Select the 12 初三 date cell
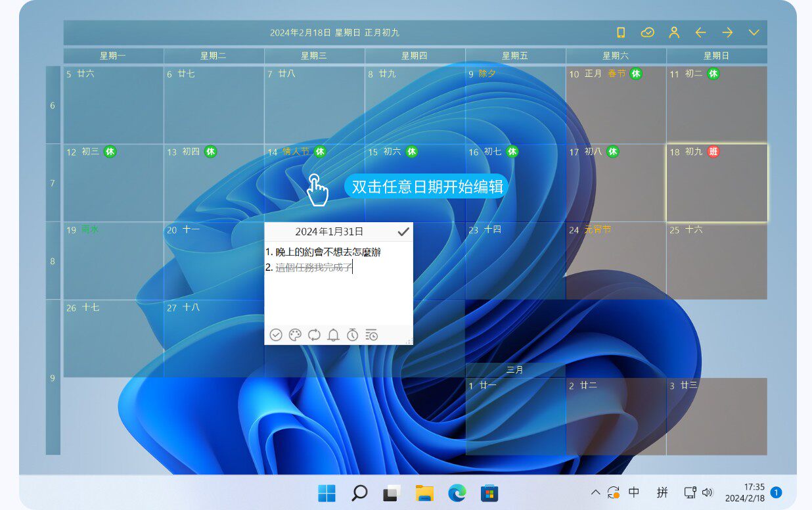 (x=114, y=183)
